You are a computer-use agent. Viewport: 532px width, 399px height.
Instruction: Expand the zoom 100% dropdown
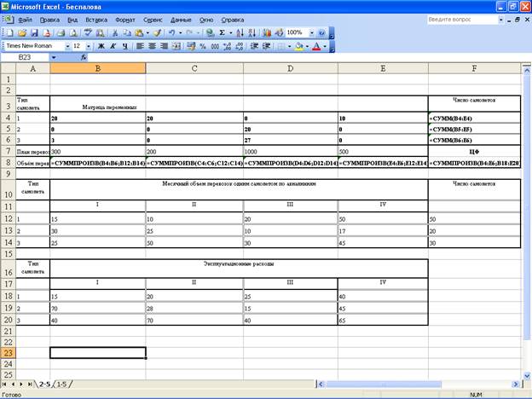[309, 32]
